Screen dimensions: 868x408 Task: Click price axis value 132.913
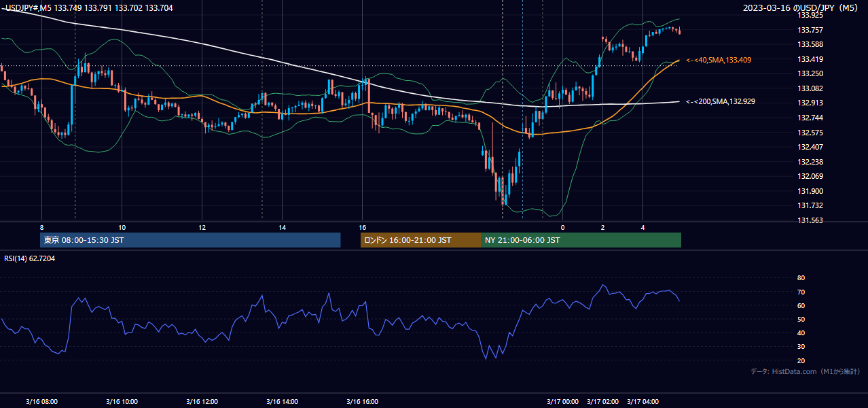(810, 103)
